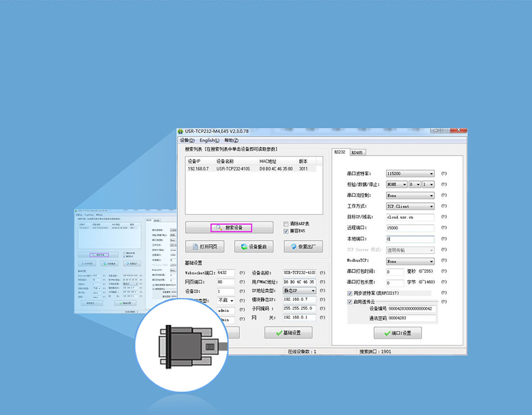This screenshot has width=532, height=415.
Task: Open help icon beside 远程端口
Action: 444,228
